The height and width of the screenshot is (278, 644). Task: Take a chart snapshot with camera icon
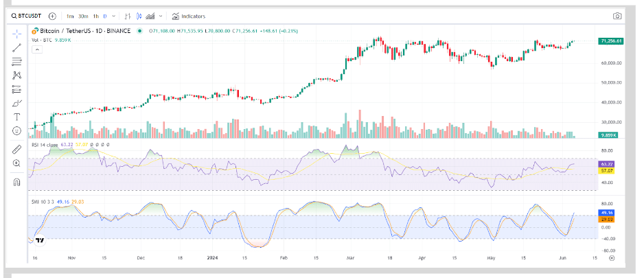pos(617,16)
